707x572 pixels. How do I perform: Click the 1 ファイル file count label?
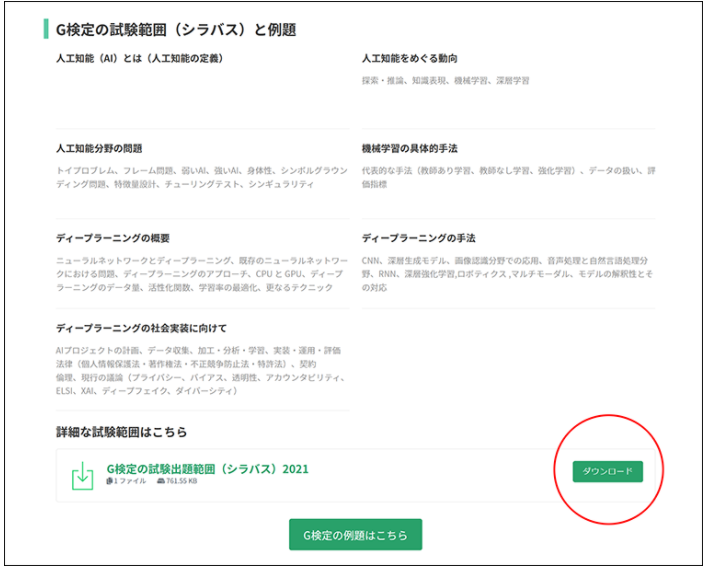click(x=126, y=481)
